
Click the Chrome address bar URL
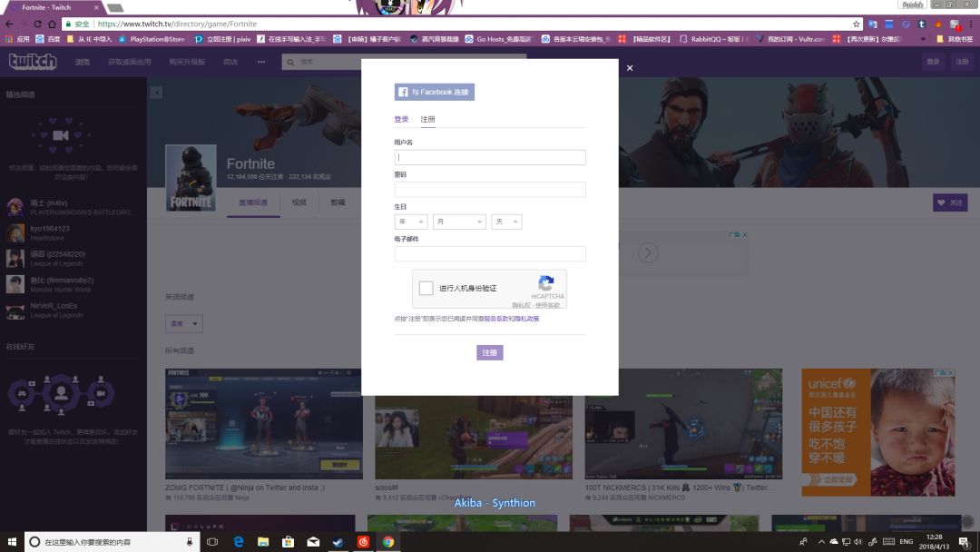178,24
